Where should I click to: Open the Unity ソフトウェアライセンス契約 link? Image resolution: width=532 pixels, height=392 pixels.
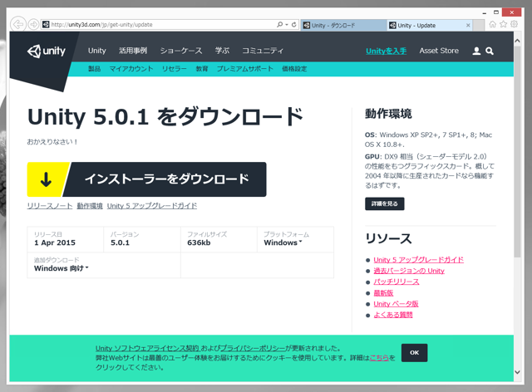[147, 348]
